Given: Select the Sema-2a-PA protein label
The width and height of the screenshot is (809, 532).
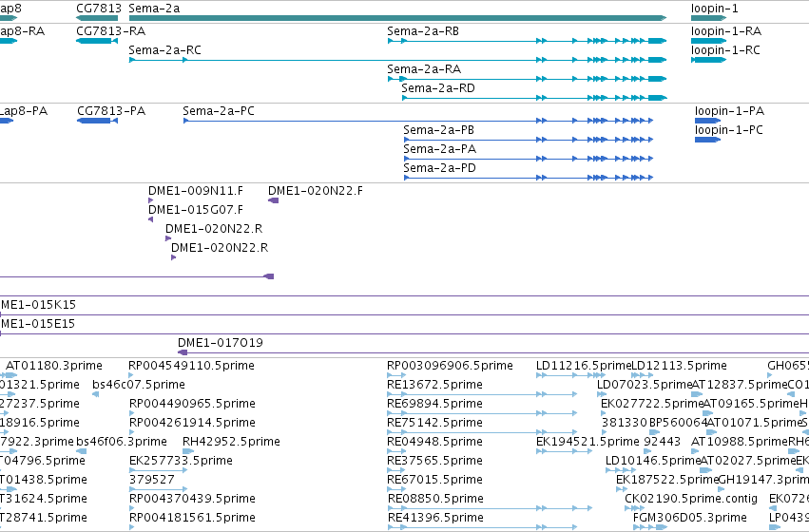Looking at the screenshot, I should point(439,149).
